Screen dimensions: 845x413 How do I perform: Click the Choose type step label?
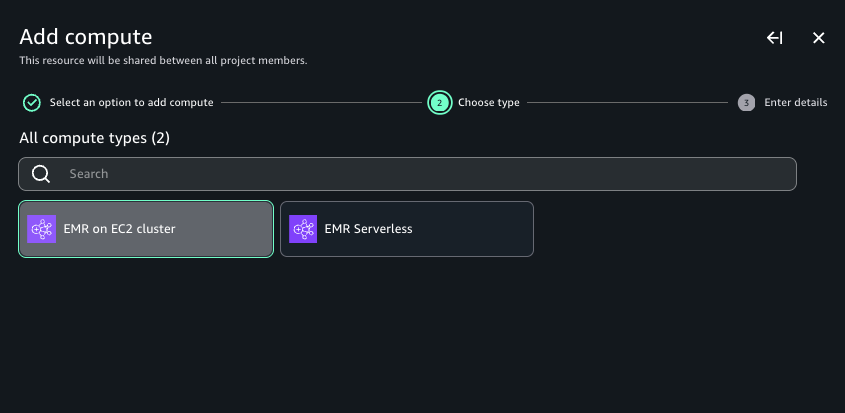point(488,102)
